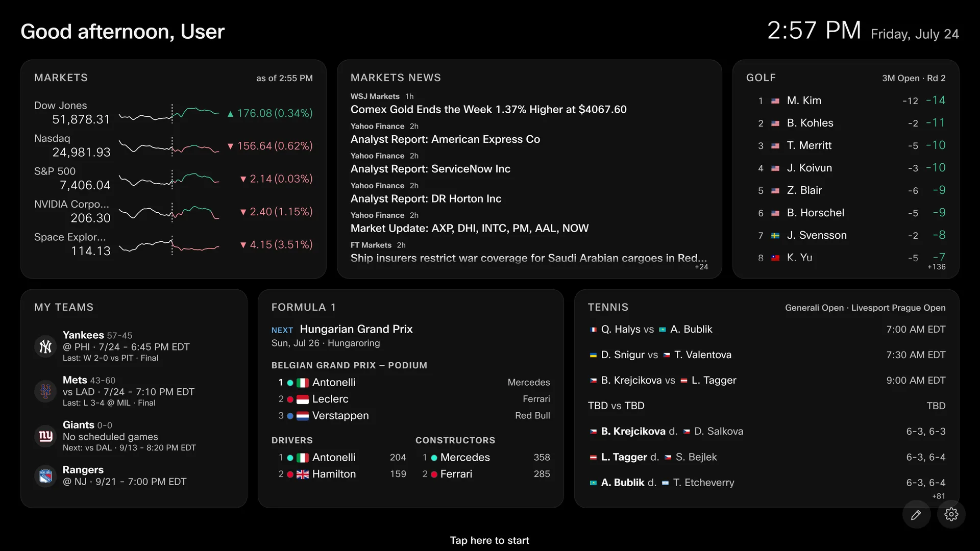This screenshot has width=980, height=551.
Task: Select golfer B. Horschel row
Action: (x=846, y=213)
